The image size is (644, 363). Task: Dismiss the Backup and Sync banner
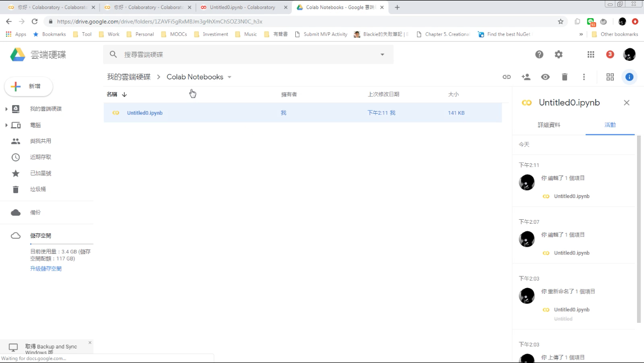pos(90,342)
